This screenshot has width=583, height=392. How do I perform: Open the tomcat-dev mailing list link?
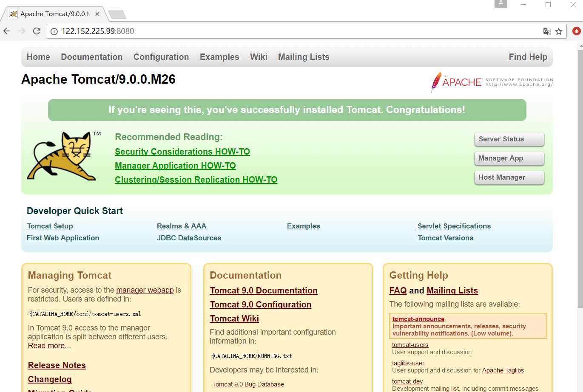[x=407, y=381]
